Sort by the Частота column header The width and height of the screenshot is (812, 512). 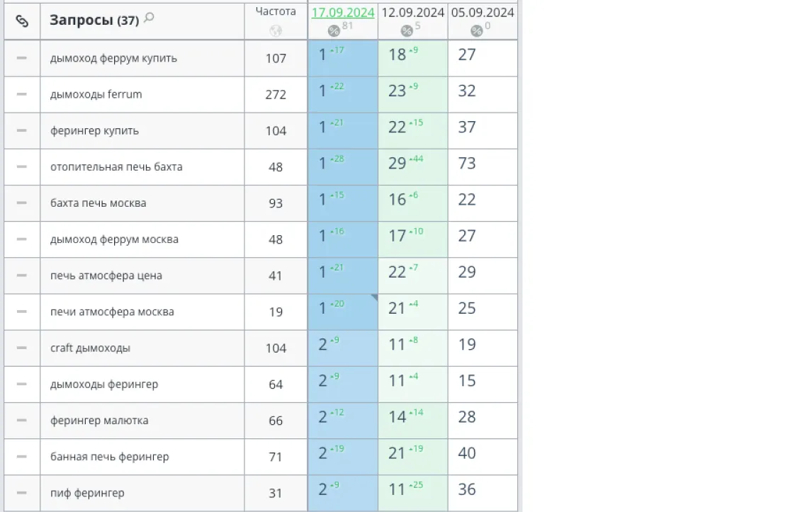(x=276, y=11)
